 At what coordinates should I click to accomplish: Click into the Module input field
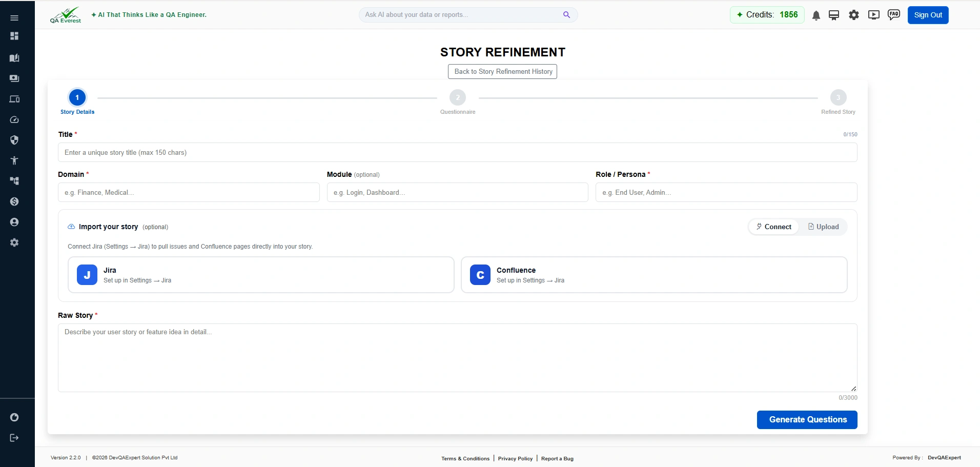(x=458, y=192)
